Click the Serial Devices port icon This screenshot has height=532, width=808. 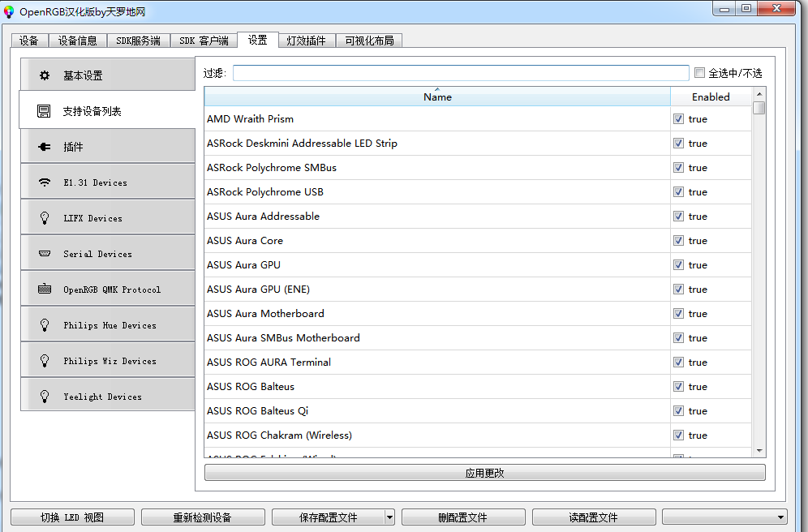click(x=45, y=254)
